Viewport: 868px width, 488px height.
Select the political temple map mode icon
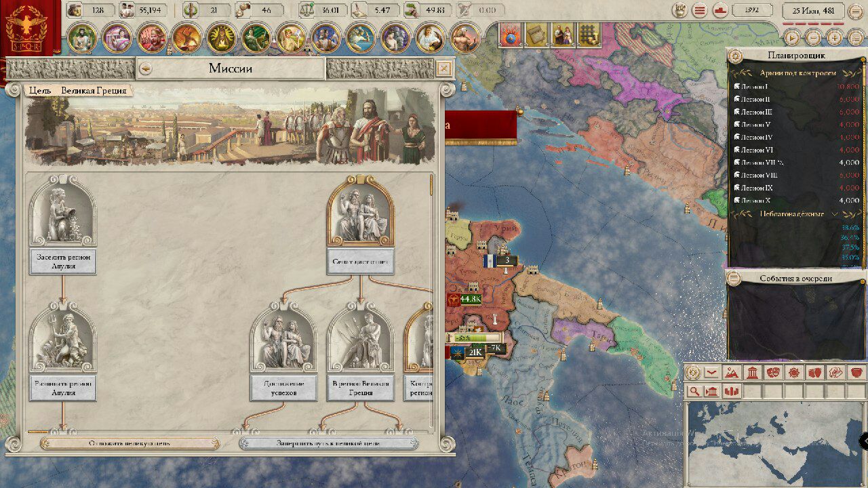pyautogui.click(x=752, y=372)
